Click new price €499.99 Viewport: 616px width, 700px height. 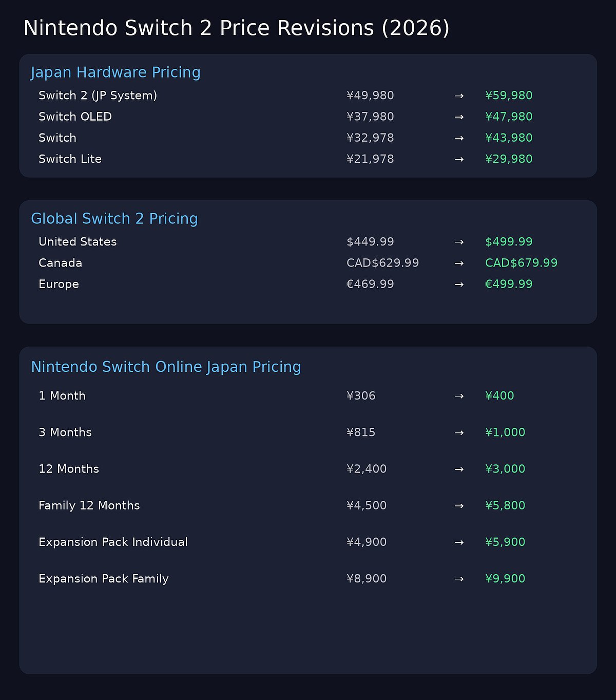(509, 284)
